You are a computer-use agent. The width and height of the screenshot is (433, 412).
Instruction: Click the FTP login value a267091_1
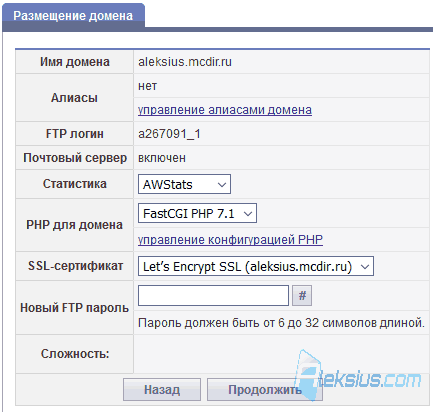169,134
